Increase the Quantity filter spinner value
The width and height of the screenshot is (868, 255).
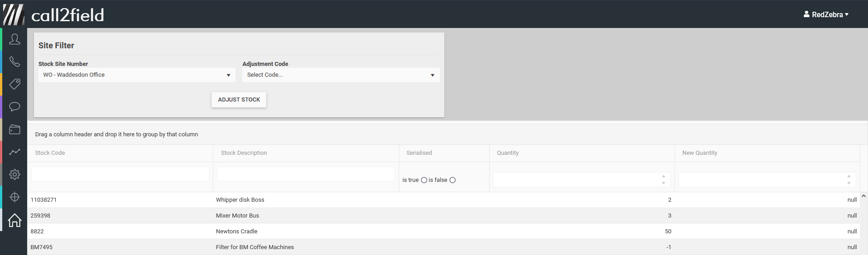coord(663,176)
